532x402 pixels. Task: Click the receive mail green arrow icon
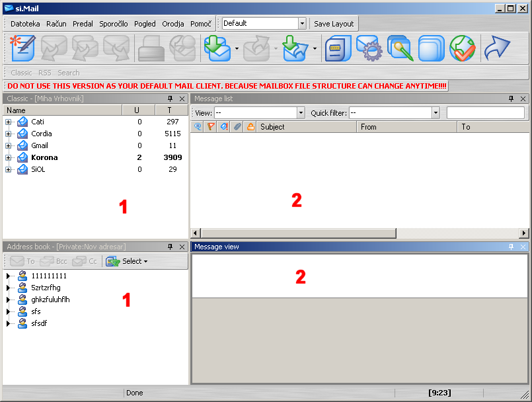click(217, 48)
